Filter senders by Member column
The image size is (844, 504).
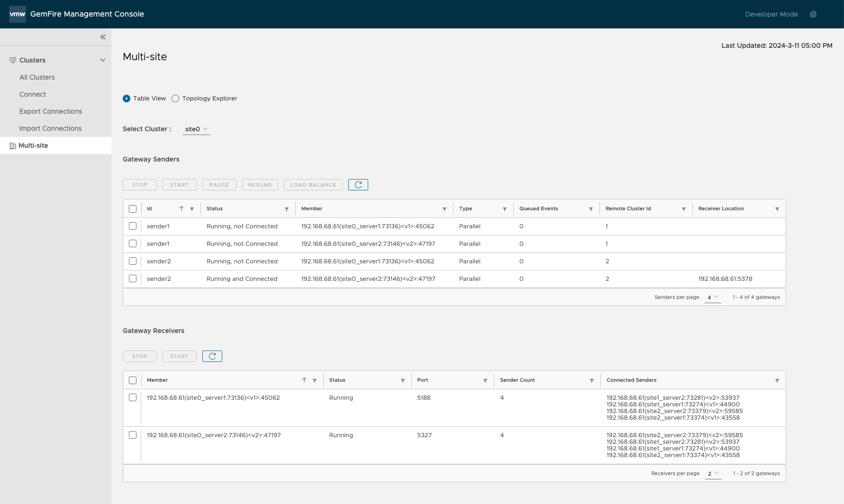445,209
